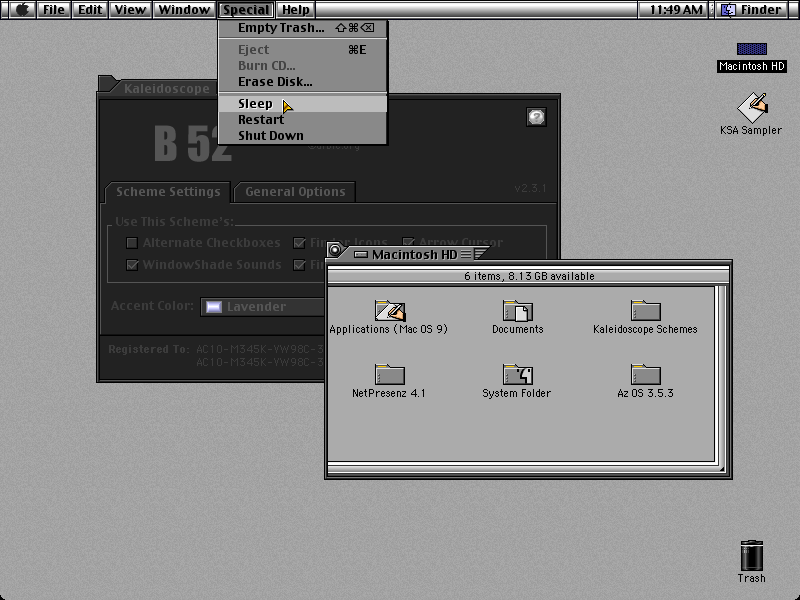
Task: Open the Macintosh HD desktop disk icon
Action: [752, 49]
